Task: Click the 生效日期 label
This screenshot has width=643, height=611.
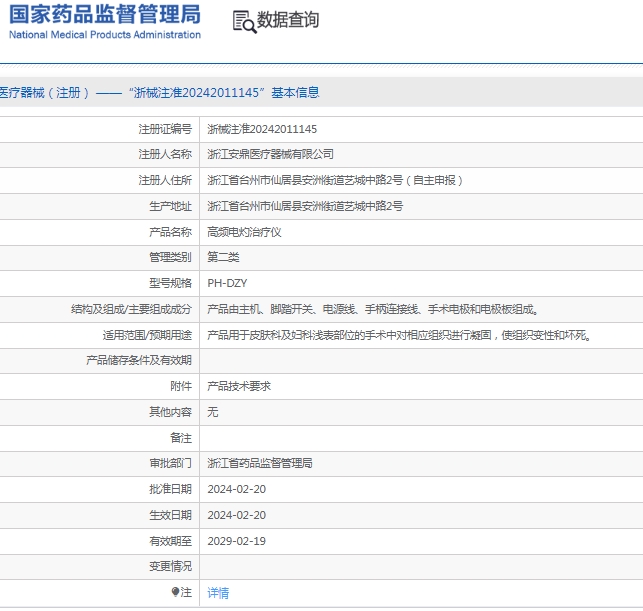Action: [x=171, y=515]
